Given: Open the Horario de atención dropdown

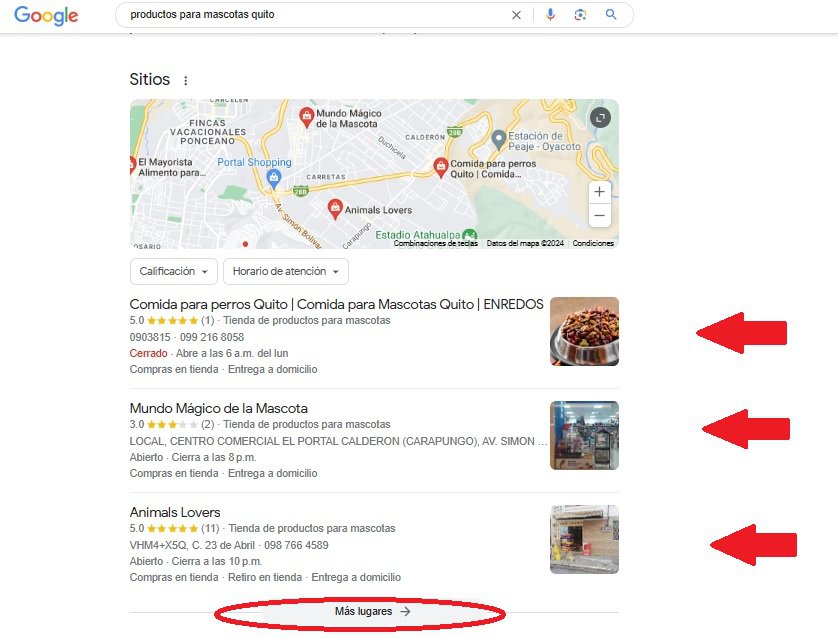Looking at the screenshot, I should coord(286,271).
